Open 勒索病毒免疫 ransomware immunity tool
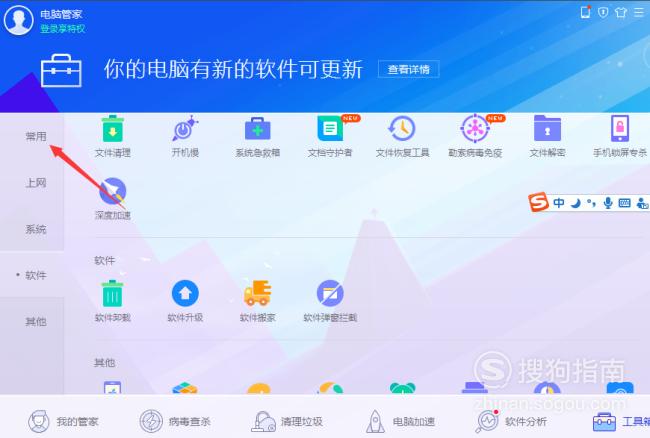650x438 pixels. pyautogui.click(x=475, y=137)
